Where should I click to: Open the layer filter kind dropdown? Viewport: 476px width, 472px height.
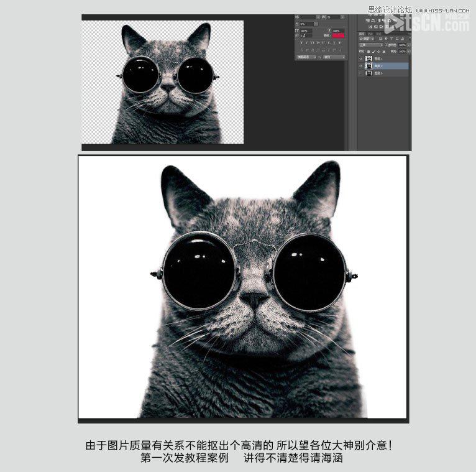pyautogui.click(x=367, y=39)
